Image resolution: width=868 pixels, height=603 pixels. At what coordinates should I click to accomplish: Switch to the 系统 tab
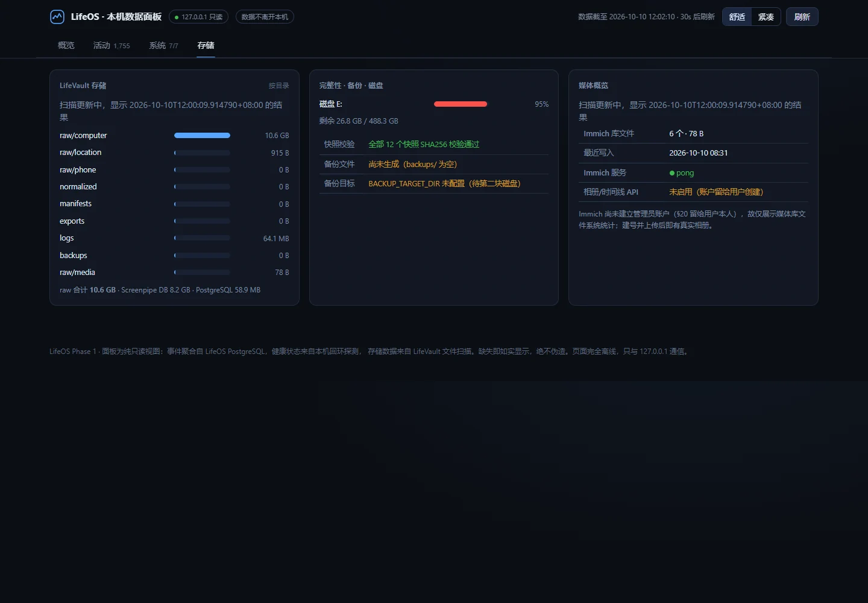coord(164,45)
